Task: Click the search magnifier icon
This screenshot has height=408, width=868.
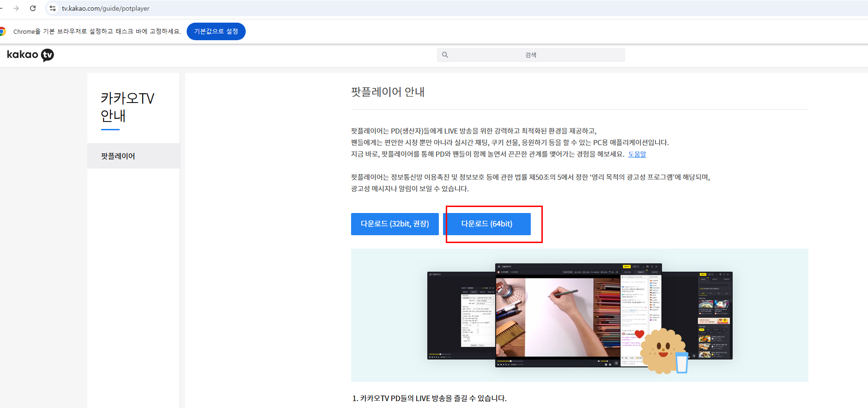Action: 445,55
